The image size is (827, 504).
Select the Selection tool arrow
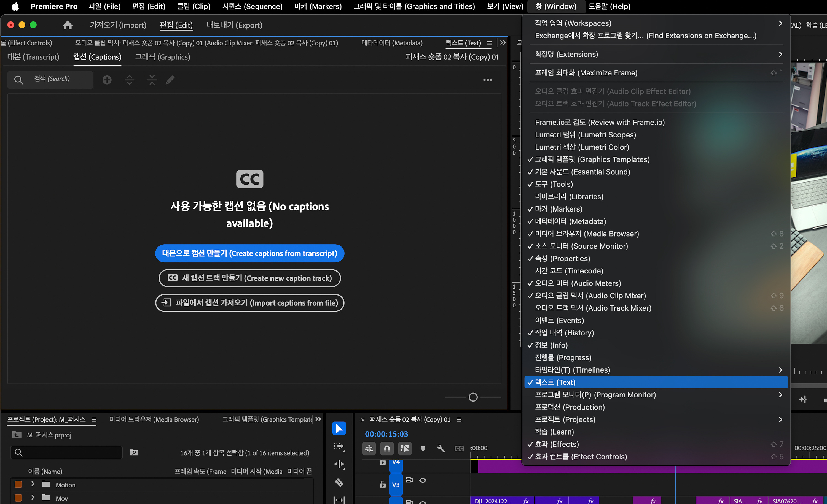[339, 428]
